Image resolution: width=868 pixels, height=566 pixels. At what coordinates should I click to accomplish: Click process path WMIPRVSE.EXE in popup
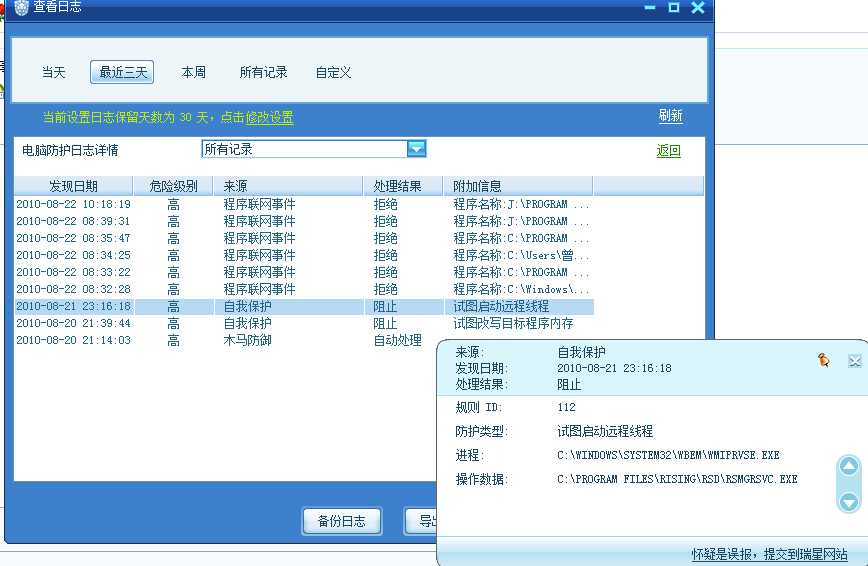(x=668, y=455)
